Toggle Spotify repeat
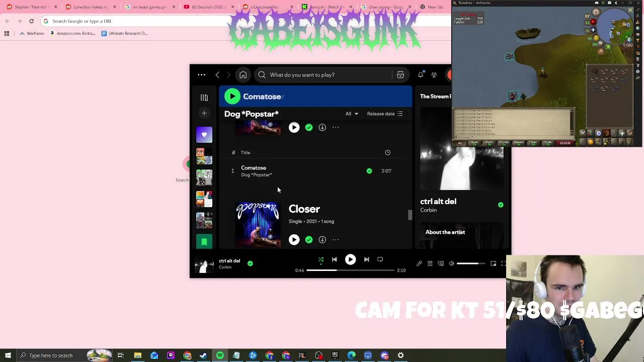This screenshot has width=644, height=362. click(380, 259)
